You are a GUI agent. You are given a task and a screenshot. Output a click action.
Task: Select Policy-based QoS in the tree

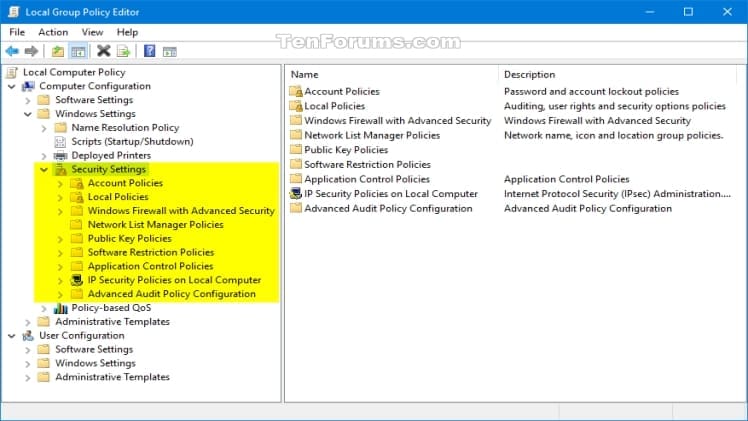[109, 308]
